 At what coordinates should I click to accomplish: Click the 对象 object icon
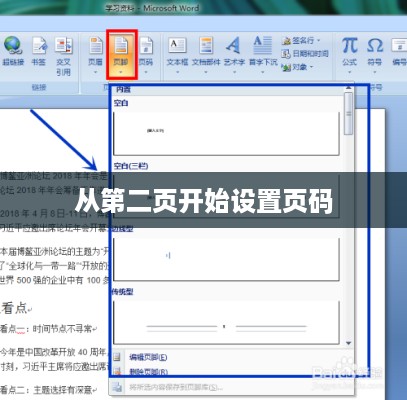pyautogui.click(x=286, y=67)
